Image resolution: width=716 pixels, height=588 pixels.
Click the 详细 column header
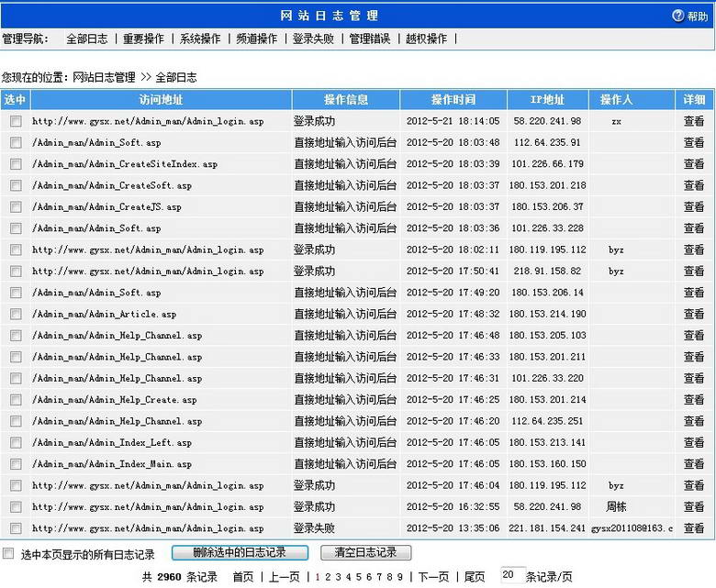(x=694, y=100)
